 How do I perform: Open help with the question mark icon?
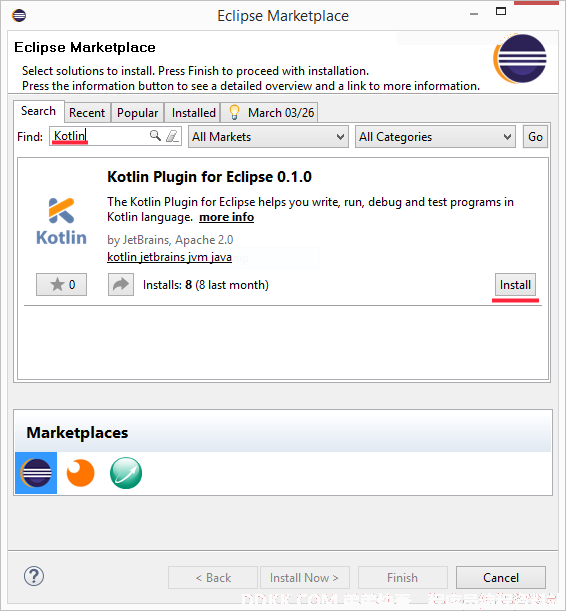coord(34,576)
